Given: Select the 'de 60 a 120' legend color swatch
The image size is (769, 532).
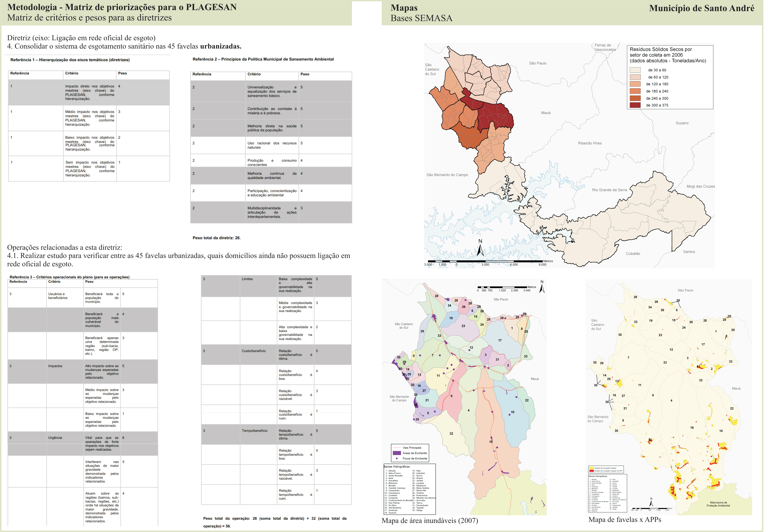Looking at the screenshot, I should coord(635,77).
